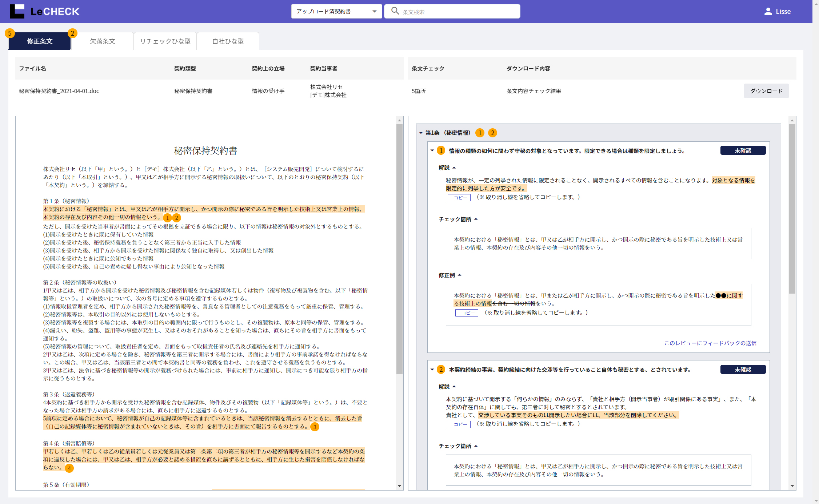The width and height of the screenshot is (819, 504).
Task: Click badge 1 after 一切の情報をいう in the document
Action: click(167, 218)
